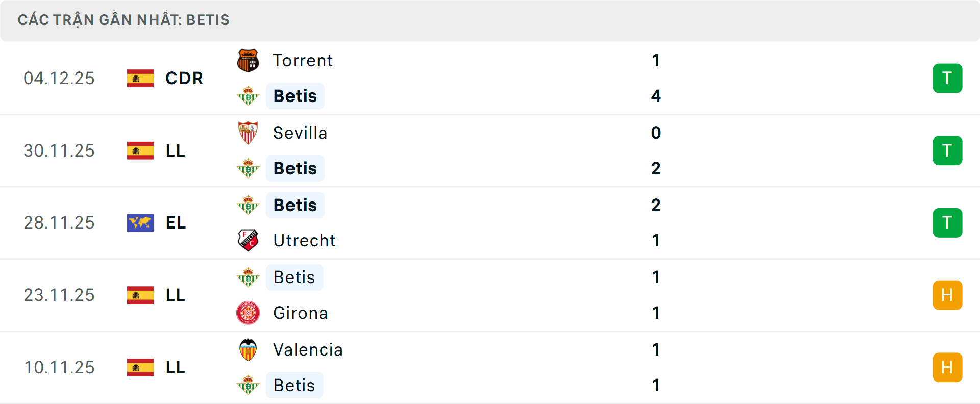The image size is (980, 404).
Task: Open the Girona team link
Action: click(301, 313)
